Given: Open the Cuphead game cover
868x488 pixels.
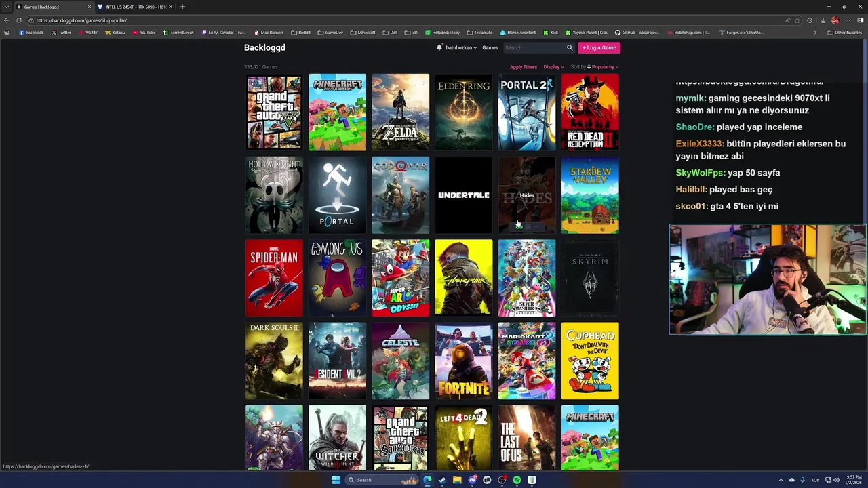Looking at the screenshot, I should (590, 361).
